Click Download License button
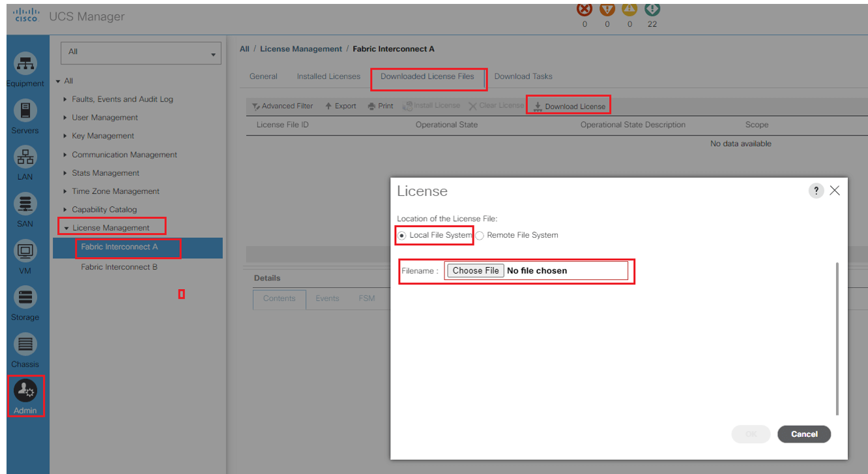 tap(570, 106)
